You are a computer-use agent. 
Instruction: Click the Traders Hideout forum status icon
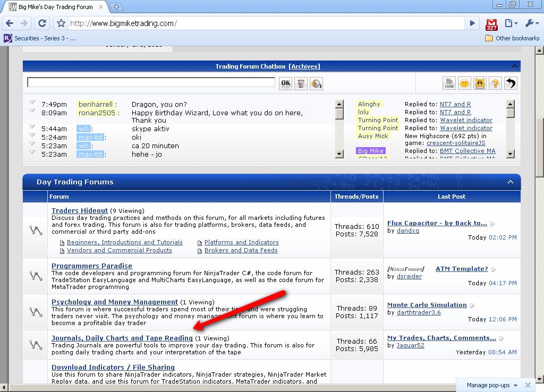pos(36,230)
